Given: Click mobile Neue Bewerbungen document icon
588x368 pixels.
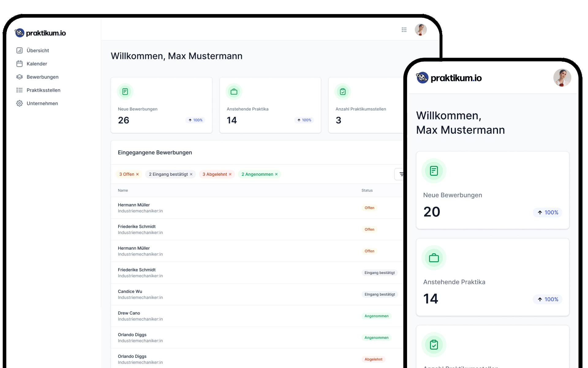Looking at the screenshot, I should coord(434,171).
